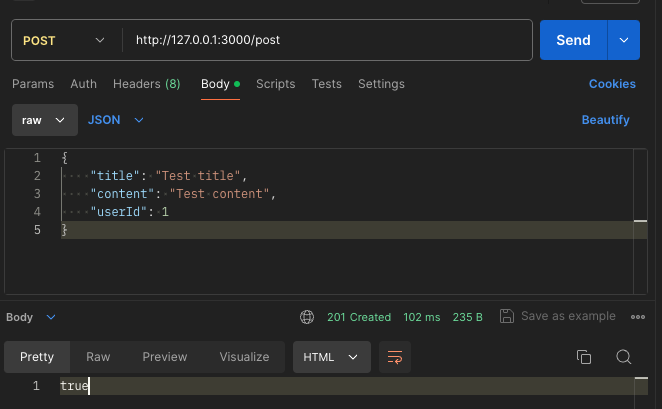Click the 201 Created status
The width and height of the screenshot is (662, 409).
(359, 317)
